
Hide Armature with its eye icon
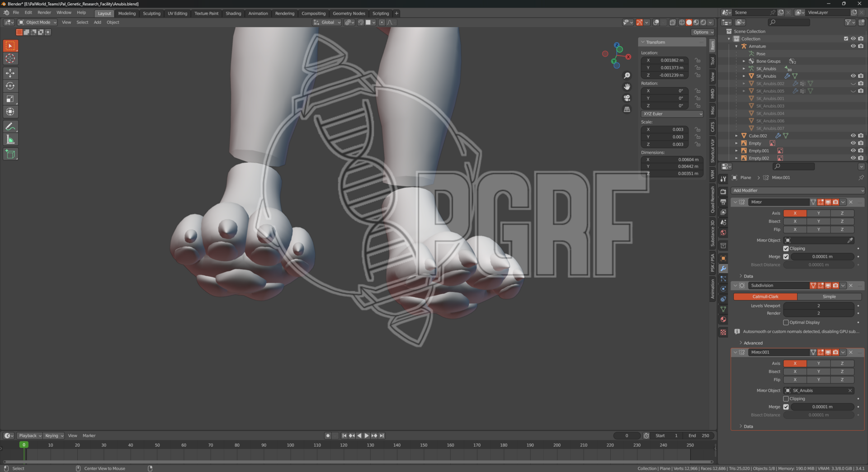pyautogui.click(x=853, y=46)
